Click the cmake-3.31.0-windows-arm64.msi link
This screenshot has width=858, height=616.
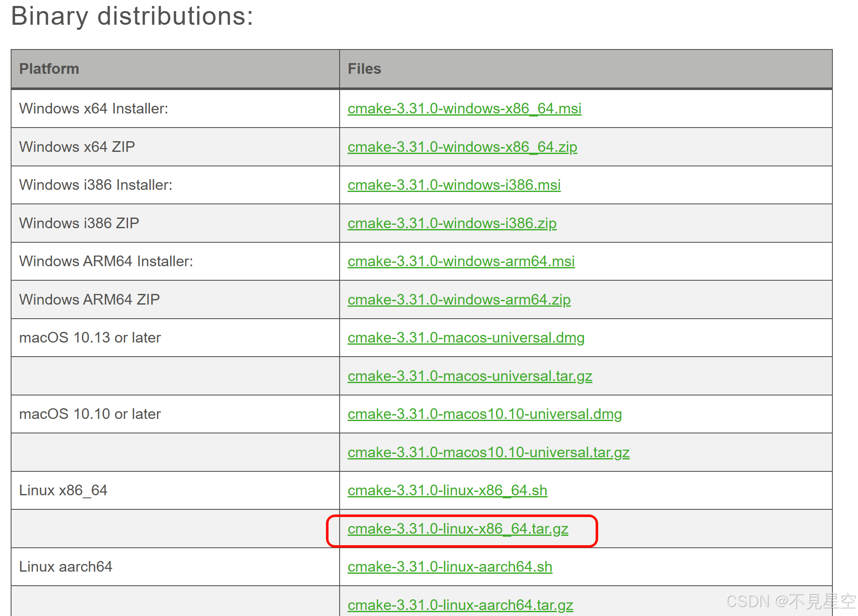[x=461, y=262]
